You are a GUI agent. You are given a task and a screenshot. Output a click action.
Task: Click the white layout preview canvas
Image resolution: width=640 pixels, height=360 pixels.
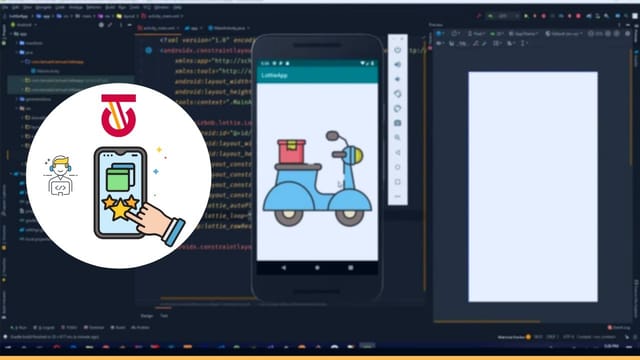point(533,187)
